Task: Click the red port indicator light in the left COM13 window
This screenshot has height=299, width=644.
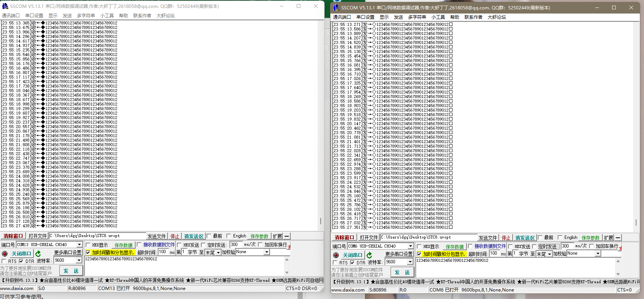Action: point(5,254)
